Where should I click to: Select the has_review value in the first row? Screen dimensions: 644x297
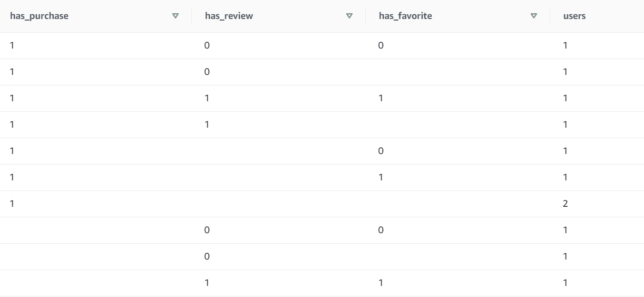tap(207, 45)
